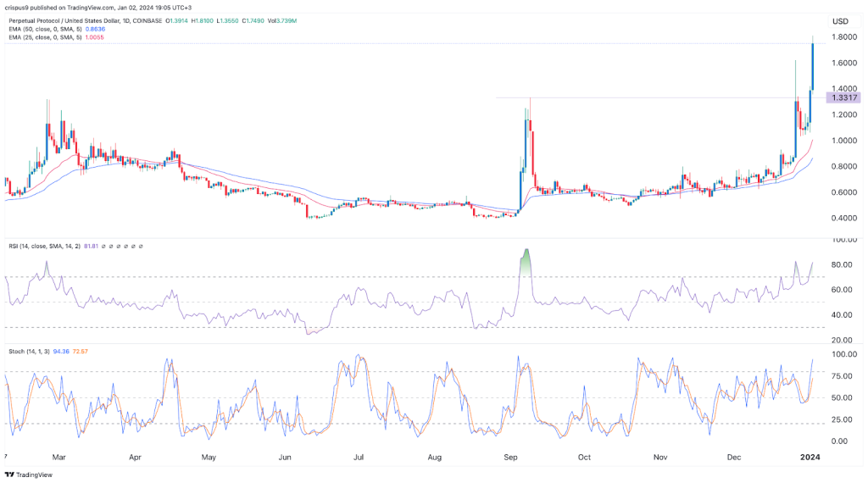Click the Stoch %K value 94.36
Image resolution: width=868 pixels, height=483 pixels.
pos(61,352)
